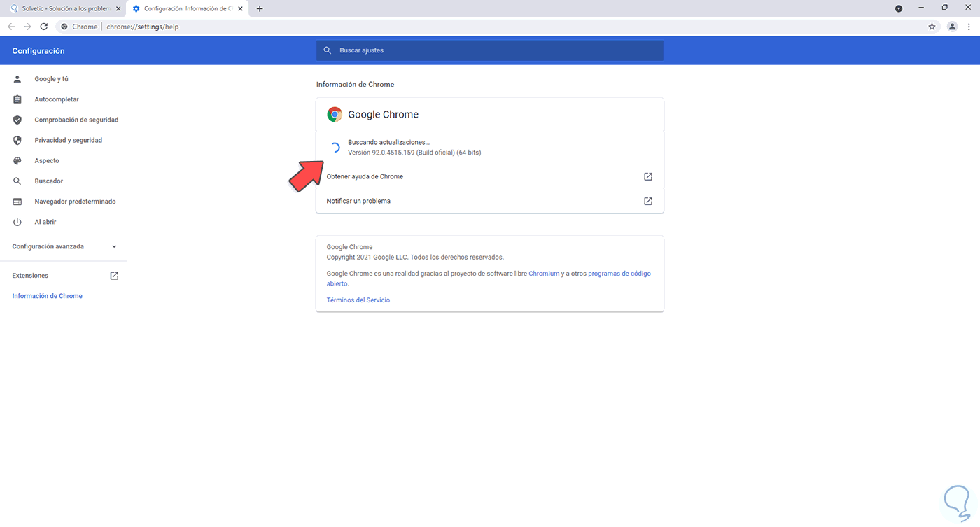
Task: Click the Versión 92.0.4515.159 text
Action: click(414, 153)
